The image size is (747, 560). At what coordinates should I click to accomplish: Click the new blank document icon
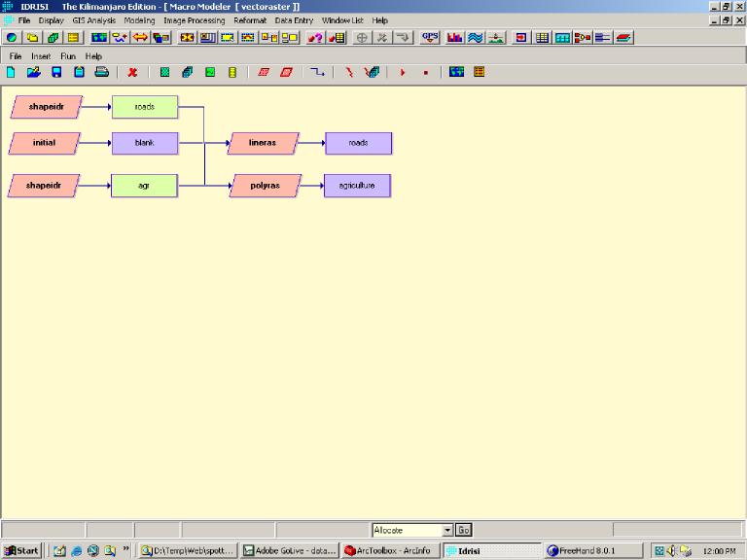click(12, 72)
